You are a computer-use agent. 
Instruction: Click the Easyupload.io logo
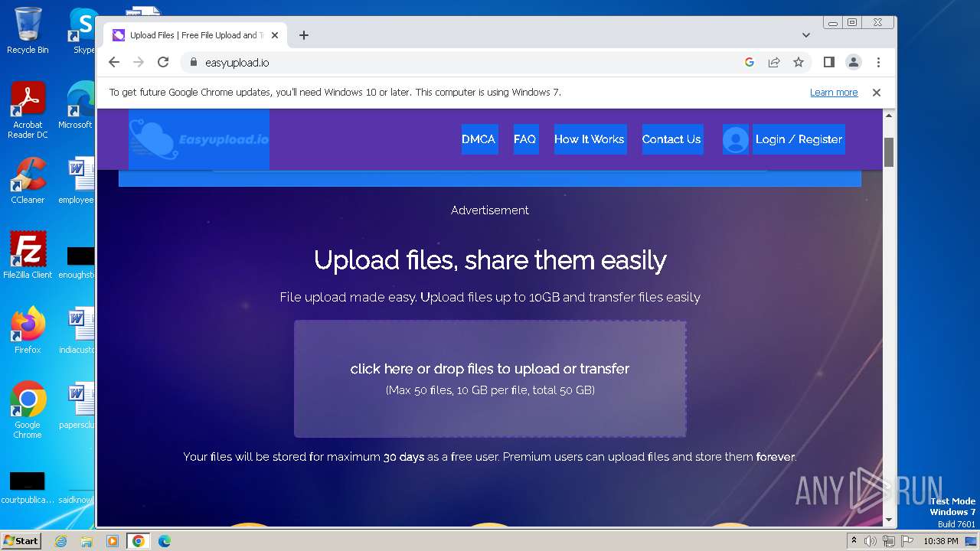tap(199, 139)
